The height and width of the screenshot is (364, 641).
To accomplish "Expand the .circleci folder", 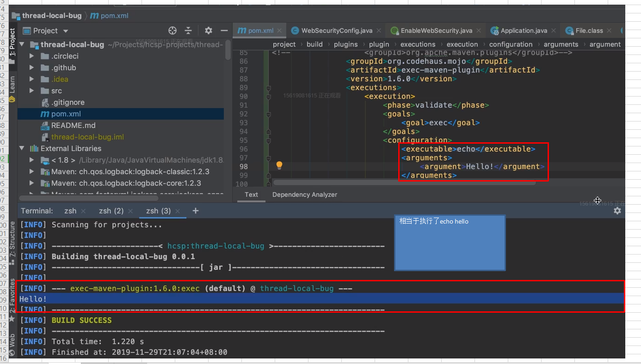I will pyautogui.click(x=32, y=56).
